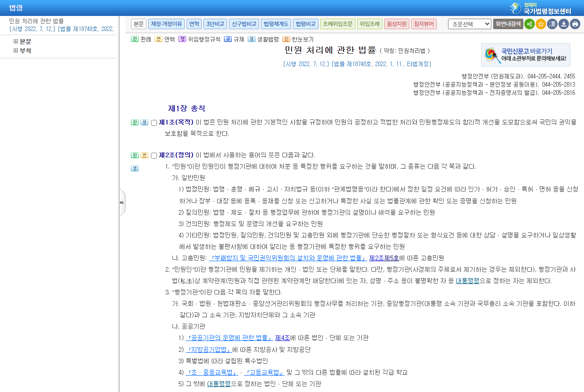Click the 점자뷰어 button
This screenshot has width=584, height=392.
click(x=424, y=24)
